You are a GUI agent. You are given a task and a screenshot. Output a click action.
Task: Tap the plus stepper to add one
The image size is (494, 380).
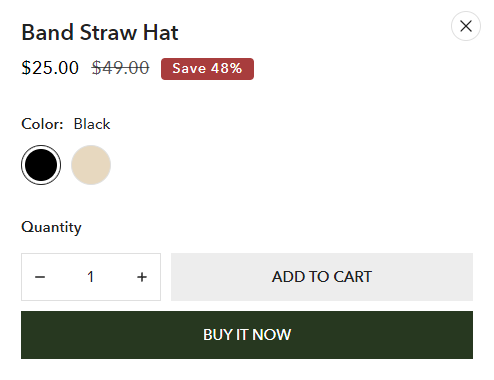click(x=142, y=277)
